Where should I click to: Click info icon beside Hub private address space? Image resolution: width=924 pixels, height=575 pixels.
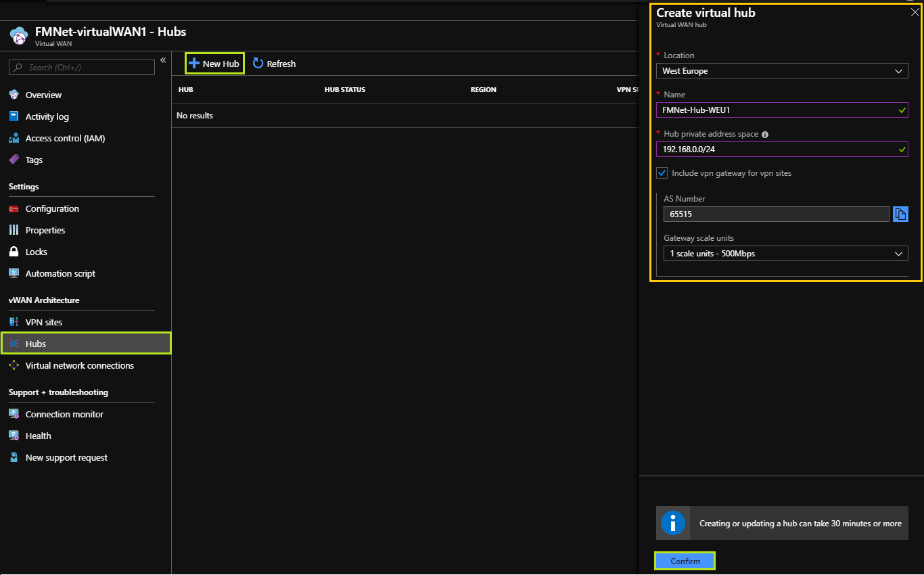765,135
